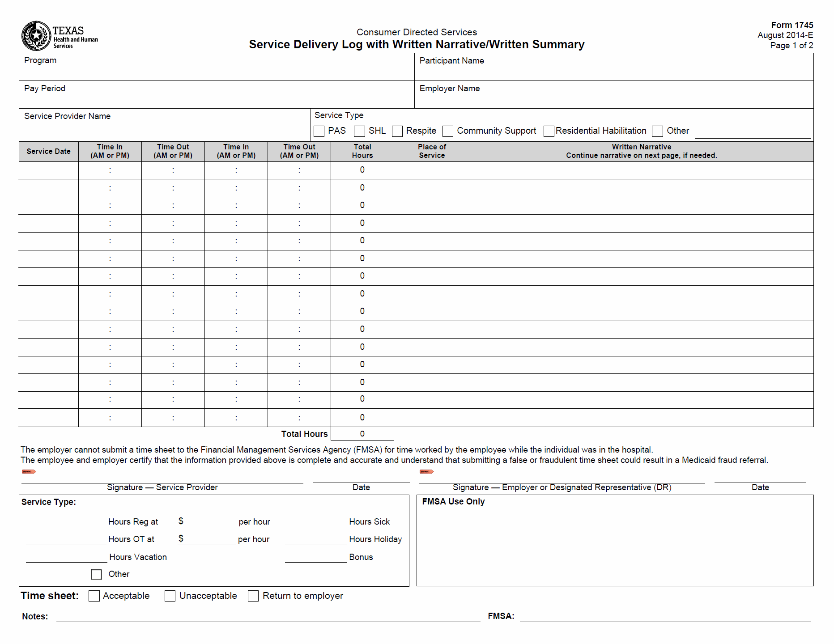Click the first row's Written Narrative cell
Viewport: 834px width, 644px height.
641,170
